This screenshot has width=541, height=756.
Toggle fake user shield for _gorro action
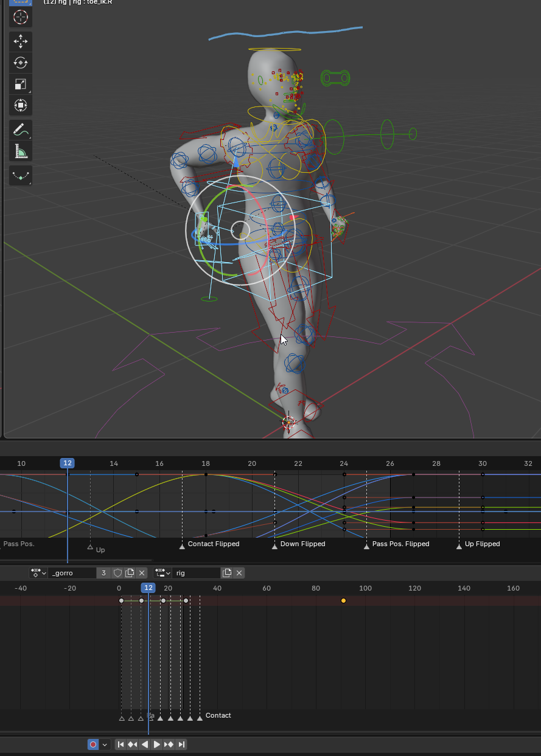(x=117, y=573)
